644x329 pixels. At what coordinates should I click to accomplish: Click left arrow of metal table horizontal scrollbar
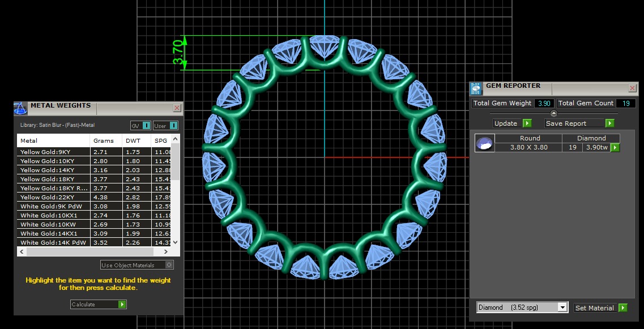point(22,251)
